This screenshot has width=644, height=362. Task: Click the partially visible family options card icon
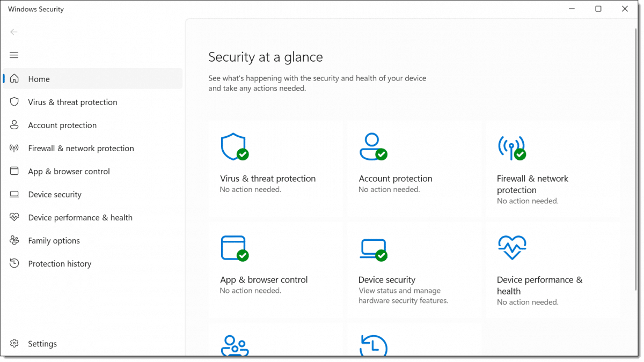point(235,345)
